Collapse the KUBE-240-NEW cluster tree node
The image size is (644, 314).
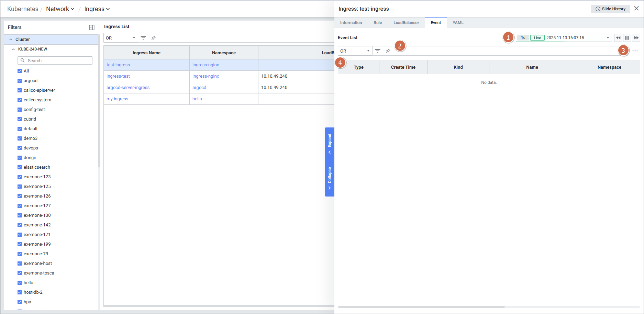[x=13, y=49]
